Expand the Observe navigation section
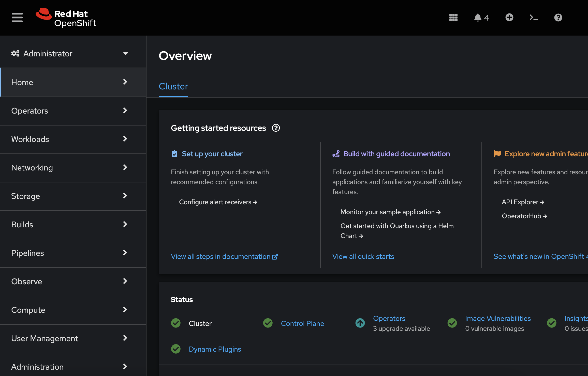 (73, 281)
